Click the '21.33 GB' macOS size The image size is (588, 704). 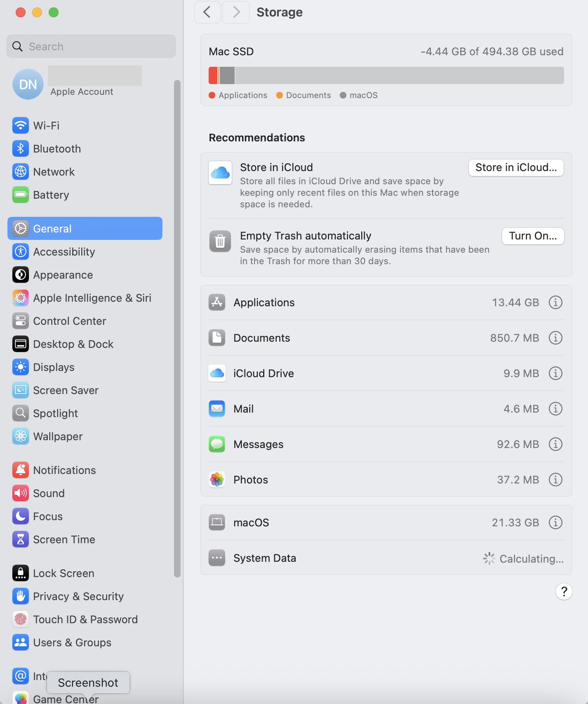pyautogui.click(x=515, y=523)
